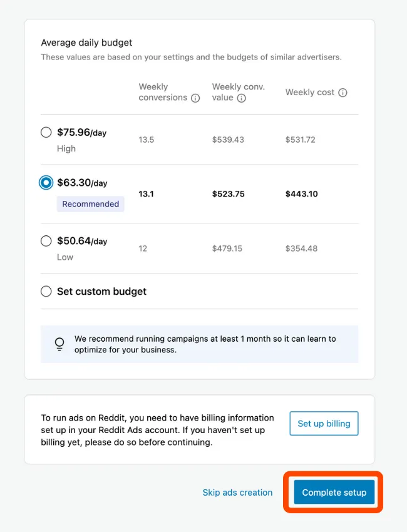407x532 pixels.
Task: Select the Set custom budget option
Action: (x=46, y=291)
